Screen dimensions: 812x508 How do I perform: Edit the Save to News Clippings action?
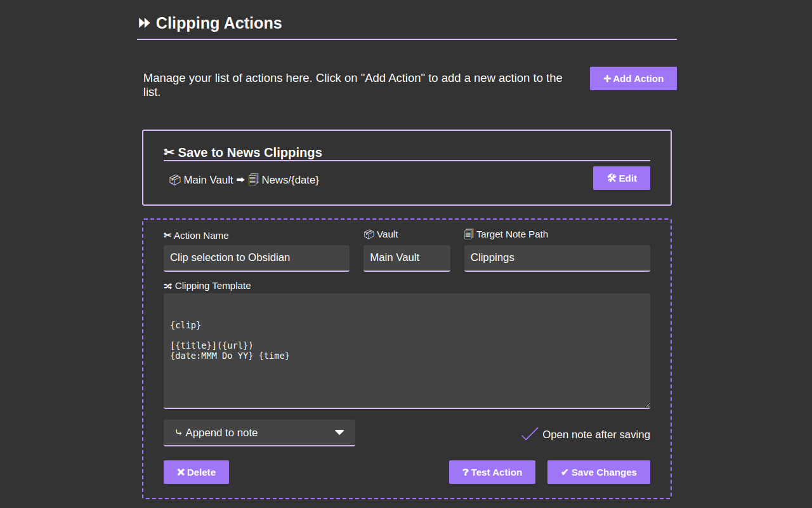click(x=621, y=178)
